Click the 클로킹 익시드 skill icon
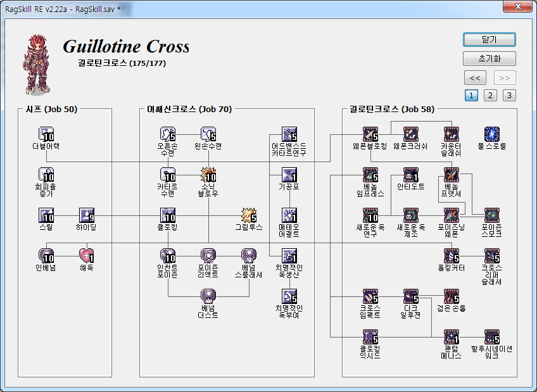 (x=370, y=337)
